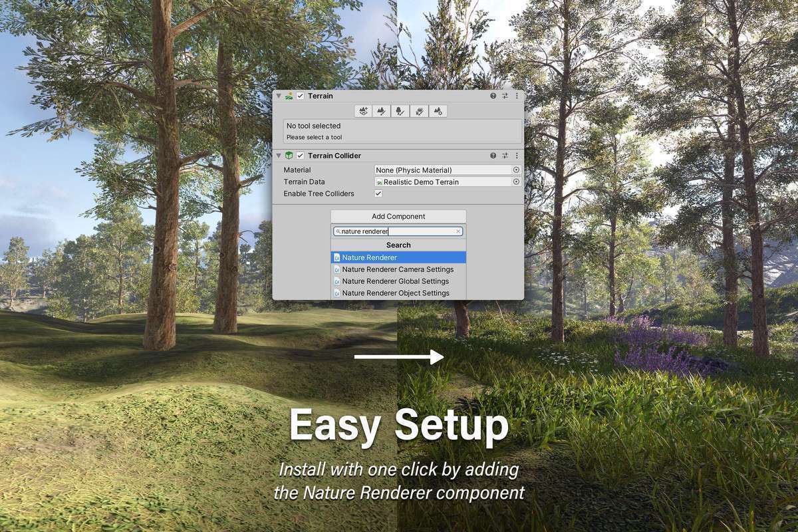The image size is (798, 532).
Task: Open object picker for Material field
Action: pos(516,170)
